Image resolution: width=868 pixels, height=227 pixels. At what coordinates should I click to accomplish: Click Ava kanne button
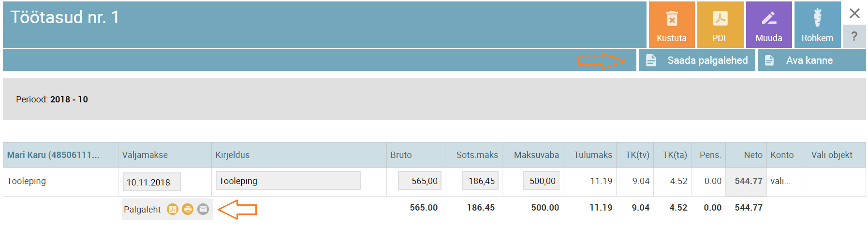(811, 60)
